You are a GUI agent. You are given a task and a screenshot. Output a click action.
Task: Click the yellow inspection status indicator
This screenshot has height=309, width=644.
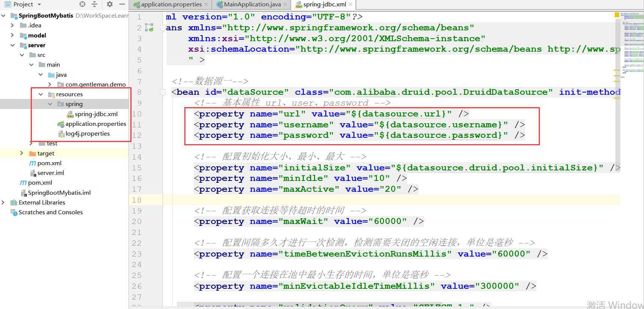[617, 15]
